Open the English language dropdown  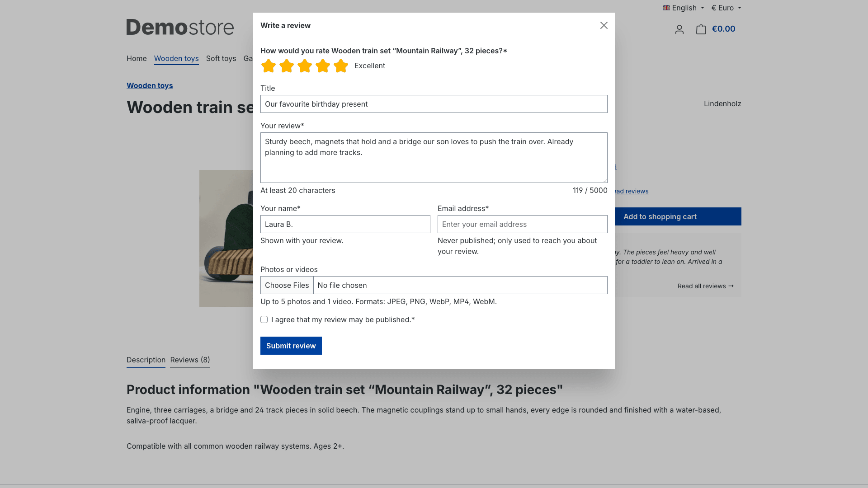pyautogui.click(x=684, y=8)
